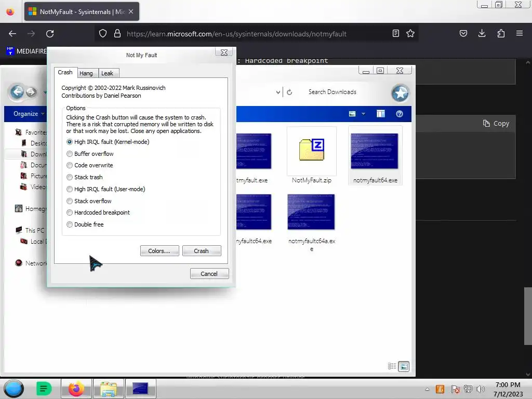Open the green notes taskbar app
This screenshot has width=532, height=399.
44,389
